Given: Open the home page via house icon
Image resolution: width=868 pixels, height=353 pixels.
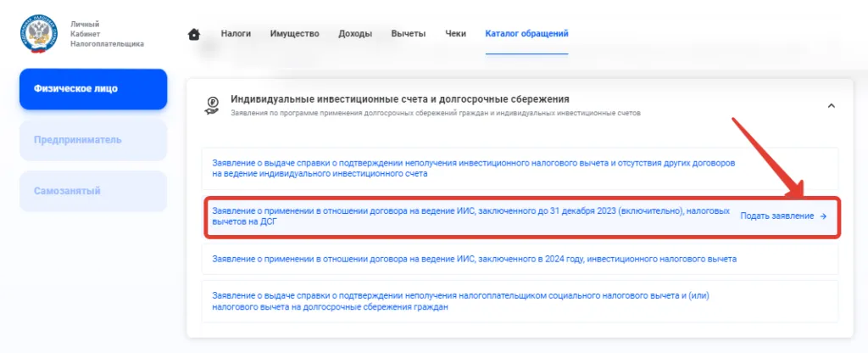Looking at the screenshot, I should (194, 34).
